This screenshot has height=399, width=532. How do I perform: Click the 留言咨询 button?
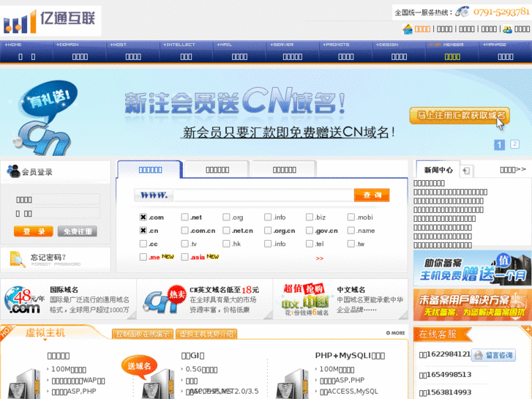click(494, 355)
